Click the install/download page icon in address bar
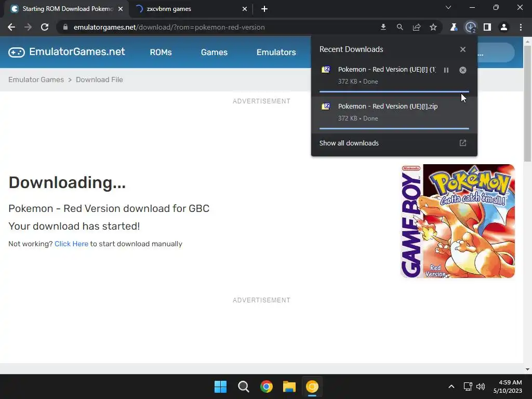The height and width of the screenshot is (399, 532). pos(383,27)
